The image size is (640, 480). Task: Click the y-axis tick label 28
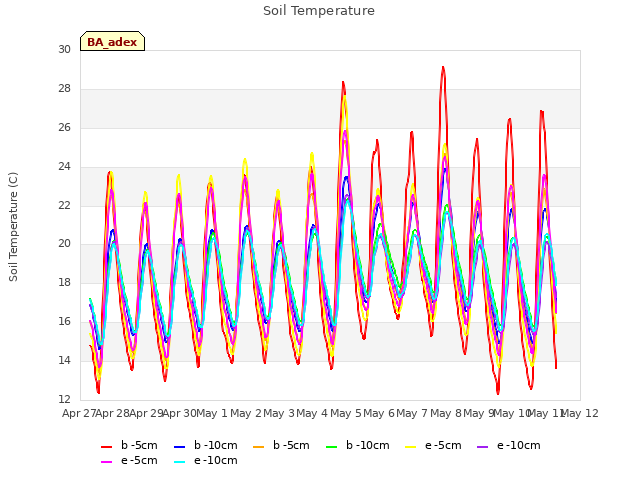pos(64,89)
